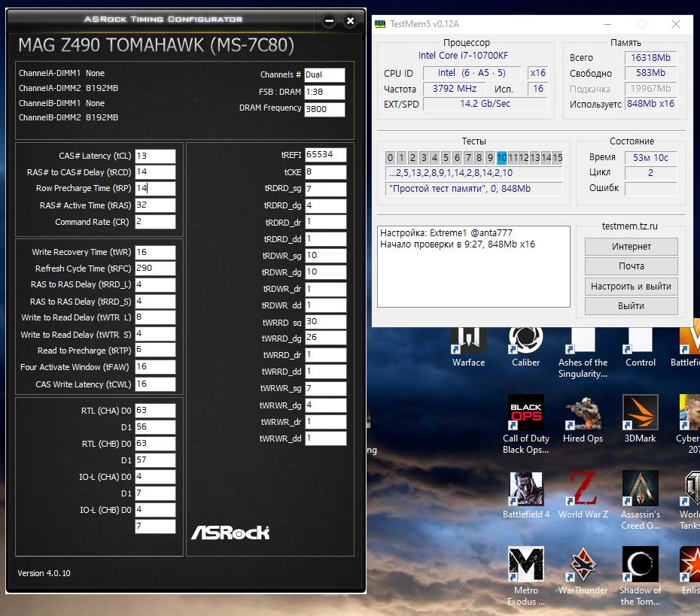700x616 pixels.
Task: Select test 15 box in TestMem5
Action: tap(558, 157)
